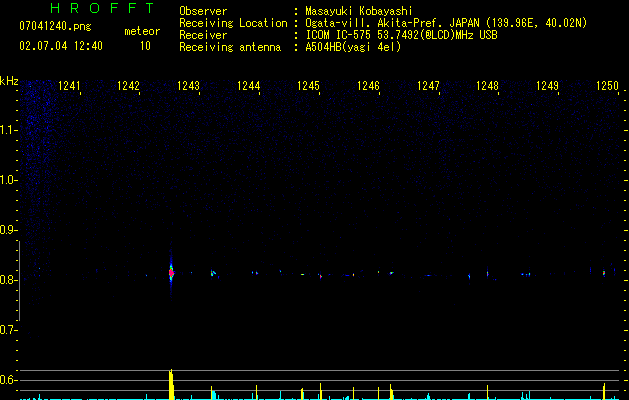Click observer name Masayuki Kobayashi
The width and height of the screenshot is (629, 400).
tap(359, 11)
